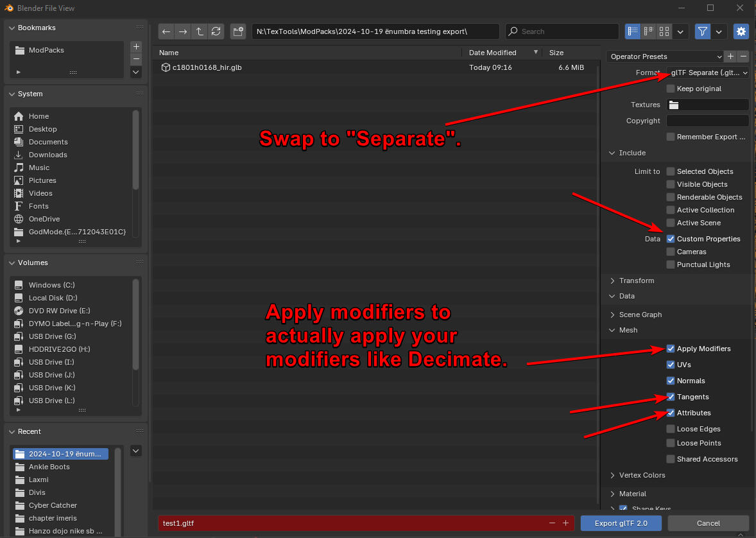Screen dimensions: 756x538
Task: Click the Export glTF 2.0 button
Action: [621, 523]
